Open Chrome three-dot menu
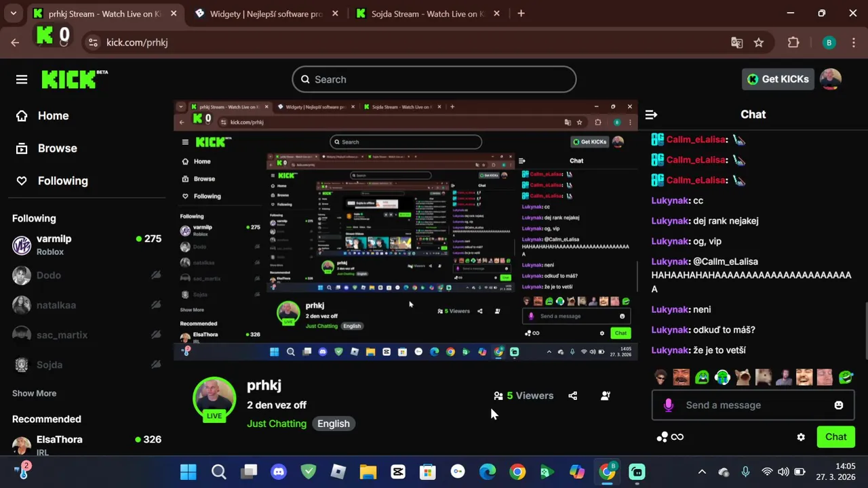Screen dimensions: 868x488 [x=853, y=43]
